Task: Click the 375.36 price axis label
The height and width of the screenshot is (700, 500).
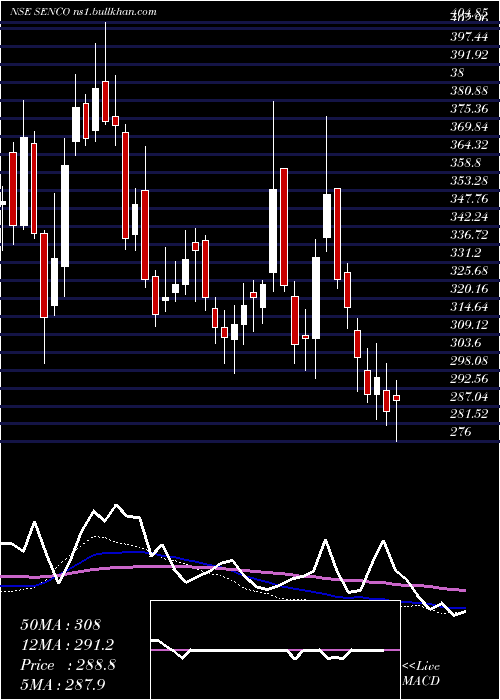Action: [469, 108]
